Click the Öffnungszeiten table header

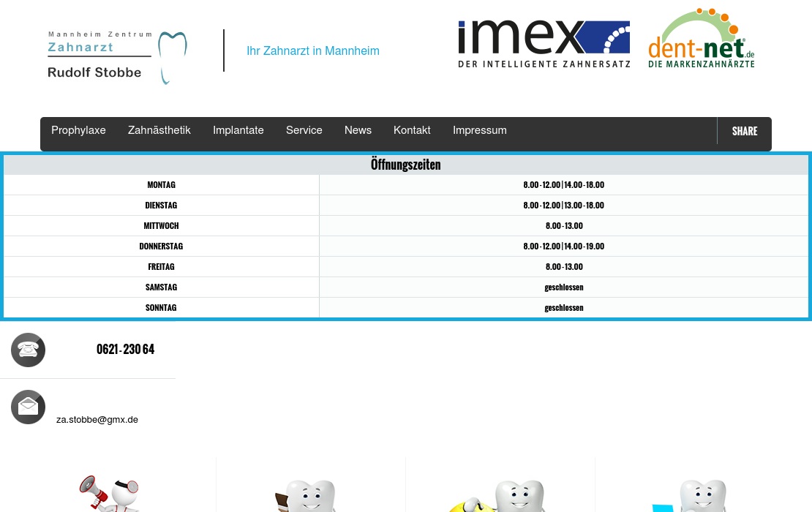pos(405,165)
